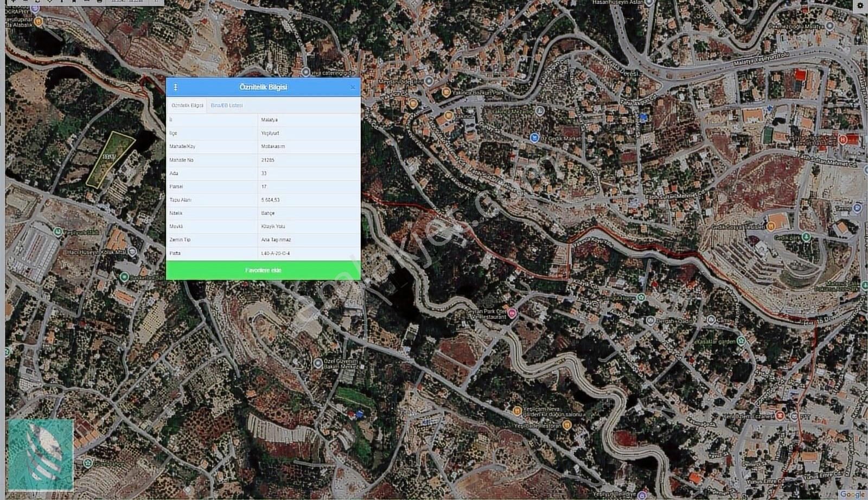
Task: Select the Cami mosque marker
Action: (711, 320)
